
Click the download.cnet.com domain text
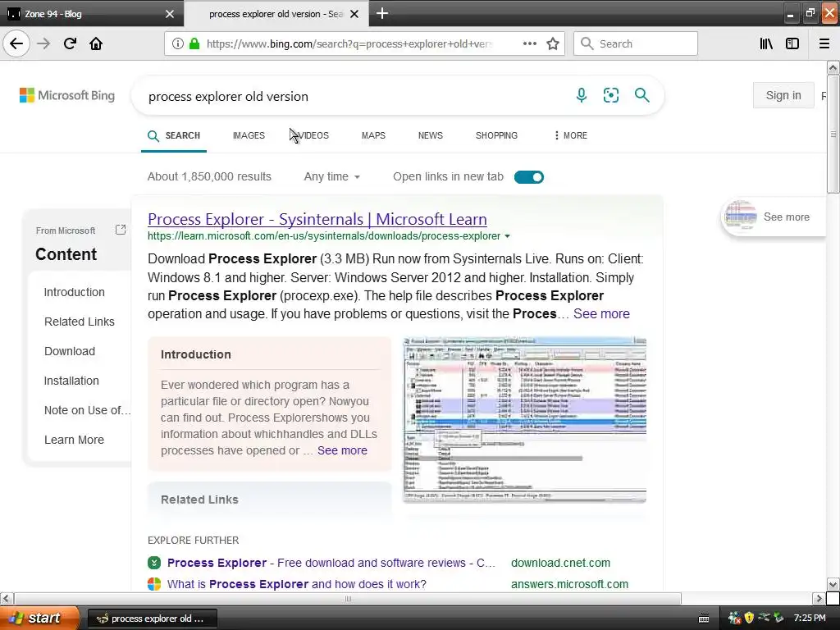coord(560,563)
